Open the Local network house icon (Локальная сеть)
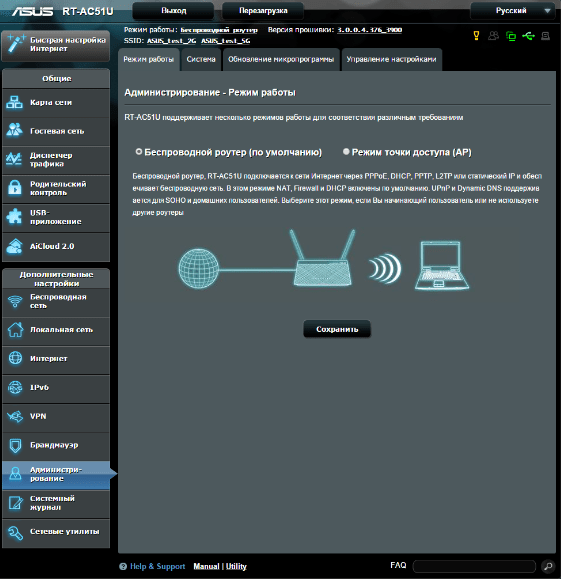The image size is (561, 579). [x=15, y=330]
